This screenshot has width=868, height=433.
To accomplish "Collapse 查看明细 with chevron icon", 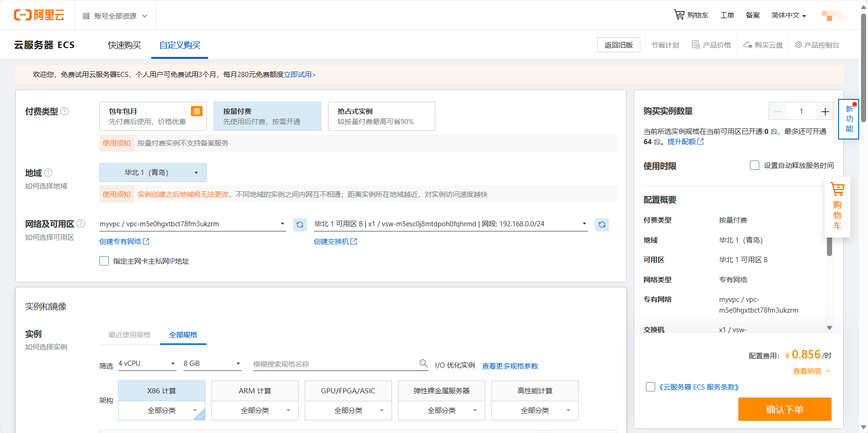I will click(828, 371).
